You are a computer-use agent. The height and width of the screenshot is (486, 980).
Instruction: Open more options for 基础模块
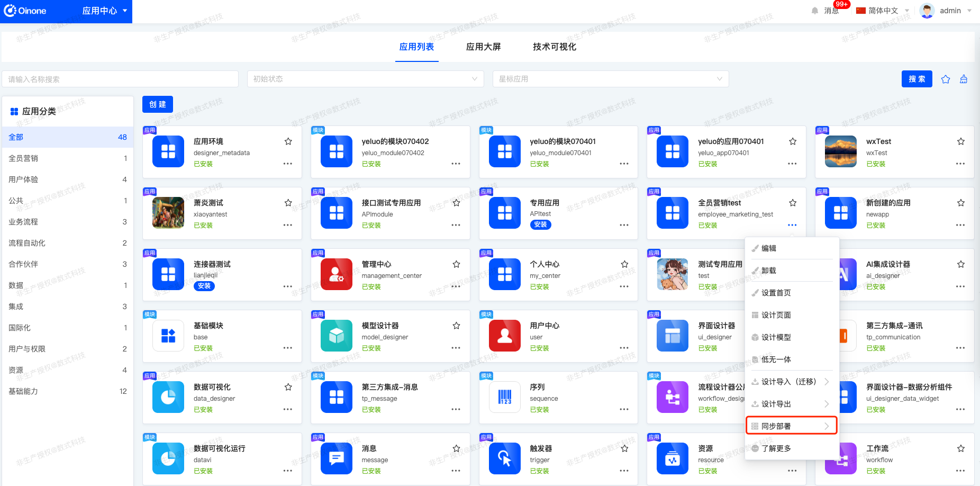(x=287, y=348)
